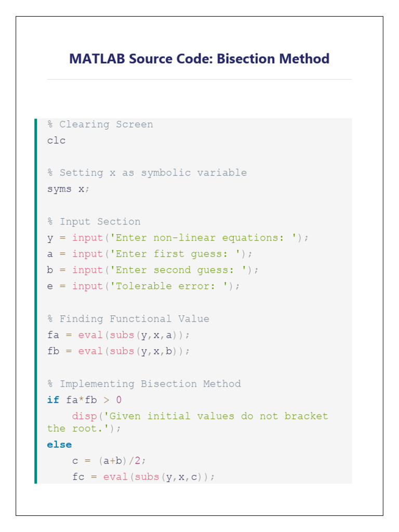Click the 'else' keyword
This screenshot has width=399, height=532.
pyautogui.click(x=59, y=445)
